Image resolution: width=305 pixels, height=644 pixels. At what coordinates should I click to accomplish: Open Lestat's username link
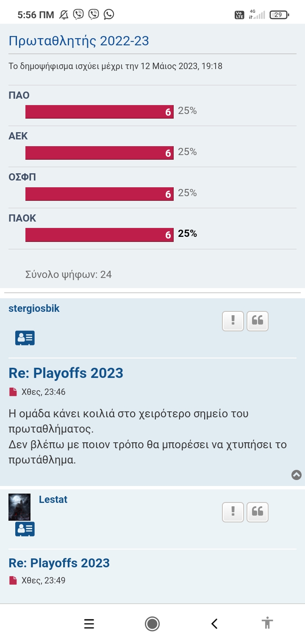pyautogui.click(x=53, y=500)
